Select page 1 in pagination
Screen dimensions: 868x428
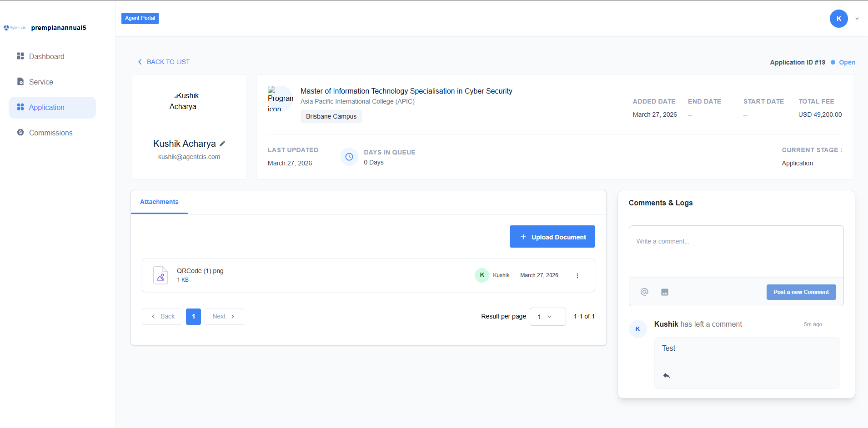tap(193, 317)
